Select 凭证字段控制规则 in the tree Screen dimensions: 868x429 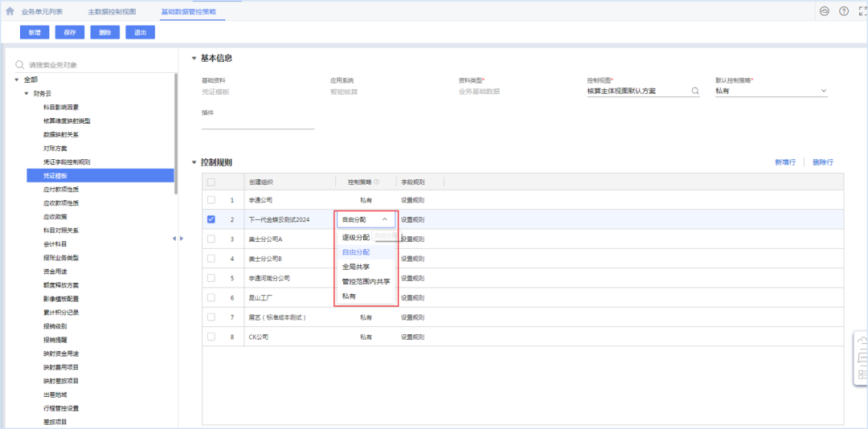click(67, 161)
